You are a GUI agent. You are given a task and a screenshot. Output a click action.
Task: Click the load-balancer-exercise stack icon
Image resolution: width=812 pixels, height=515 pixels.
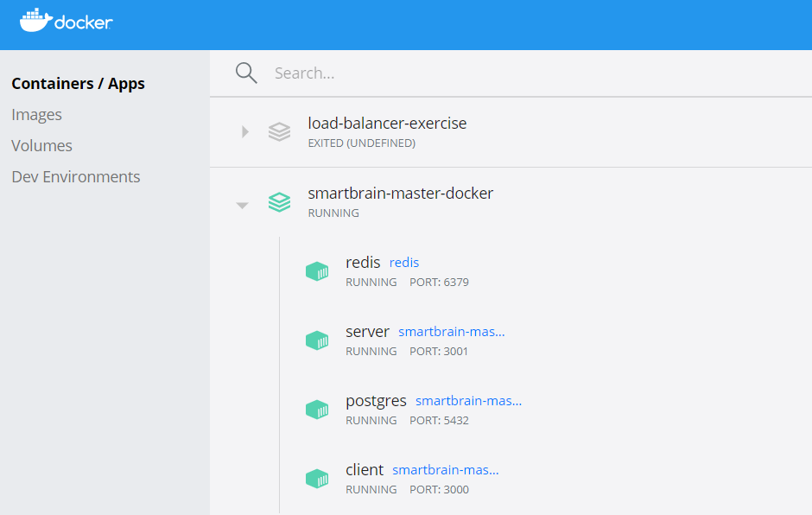click(x=279, y=131)
